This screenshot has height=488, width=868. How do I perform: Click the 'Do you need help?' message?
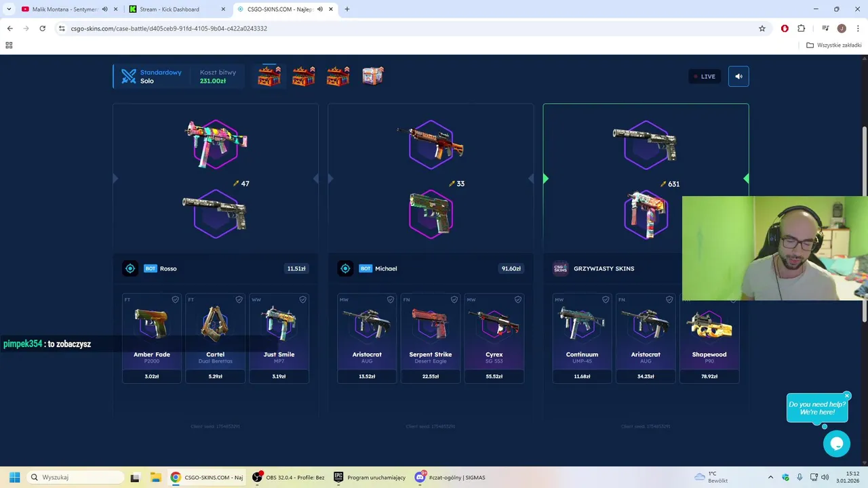point(817,408)
